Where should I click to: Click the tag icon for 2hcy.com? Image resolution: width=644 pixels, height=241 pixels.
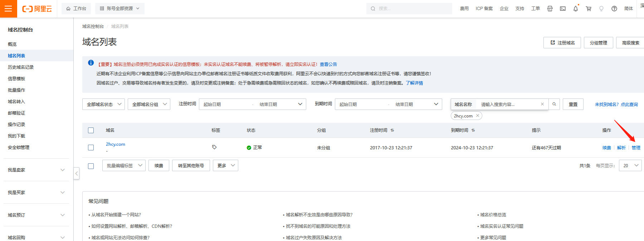click(214, 147)
